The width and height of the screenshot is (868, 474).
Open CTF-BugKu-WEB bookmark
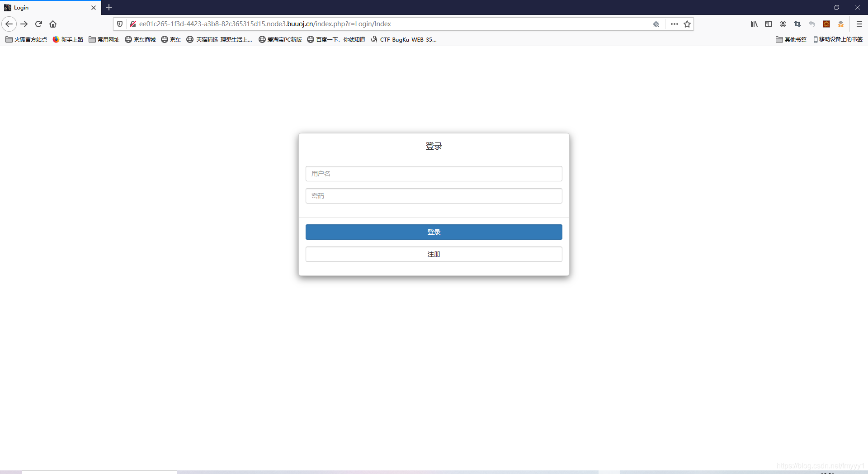click(x=404, y=39)
